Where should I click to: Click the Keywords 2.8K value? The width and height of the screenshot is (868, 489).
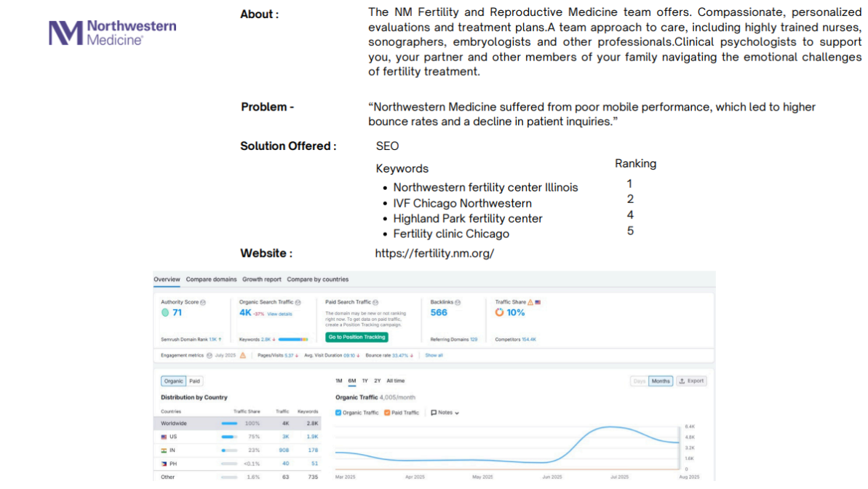(266, 340)
